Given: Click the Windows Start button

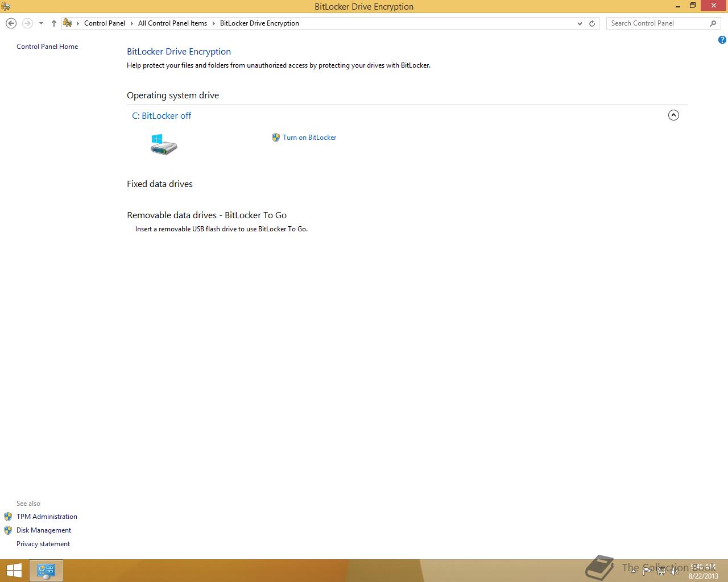Looking at the screenshot, I should [14, 571].
